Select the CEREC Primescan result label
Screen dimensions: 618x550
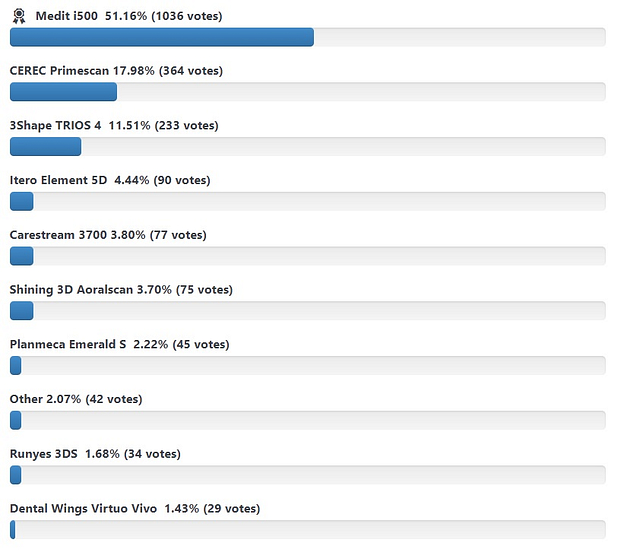click(116, 71)
